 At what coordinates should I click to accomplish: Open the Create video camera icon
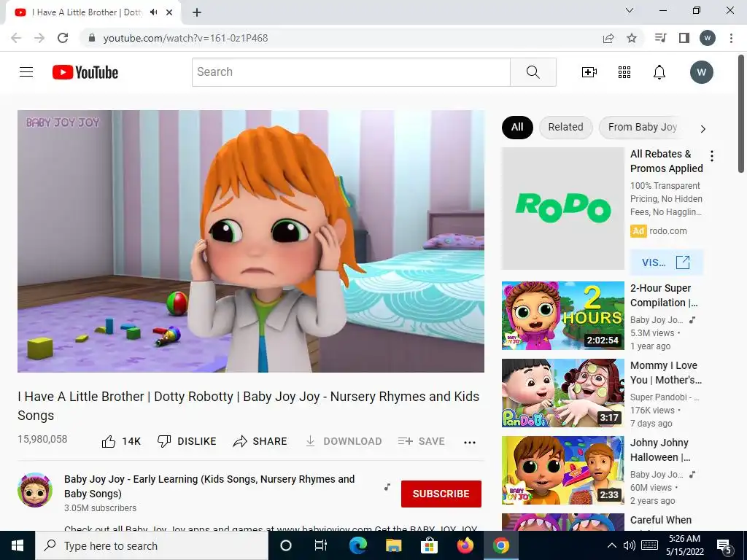[589, 72]
